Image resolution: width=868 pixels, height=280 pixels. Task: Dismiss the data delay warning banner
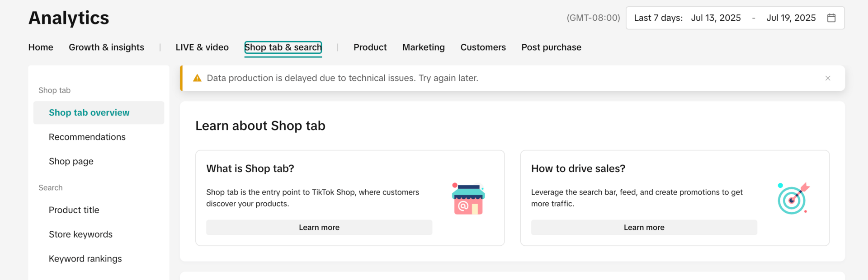(828, 78)
